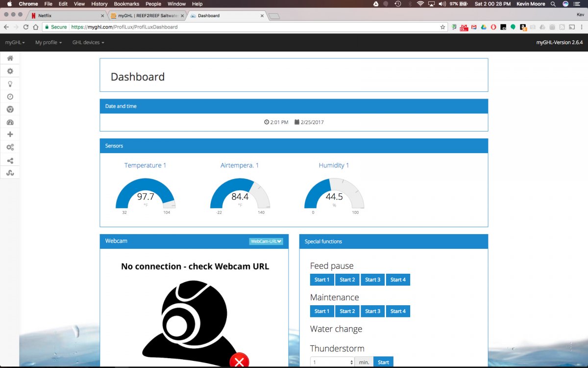
Task: Open the multiple gears sidebar icon
Action: (10, 147)
